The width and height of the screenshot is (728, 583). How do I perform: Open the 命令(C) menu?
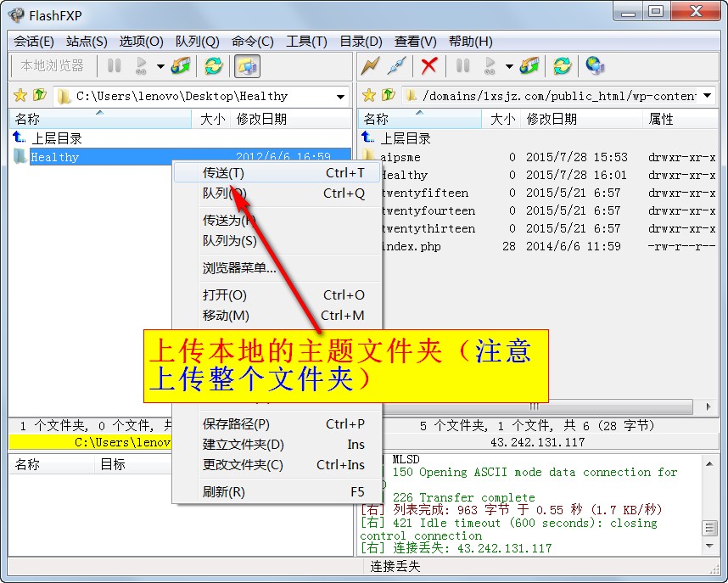coord(253,42)
